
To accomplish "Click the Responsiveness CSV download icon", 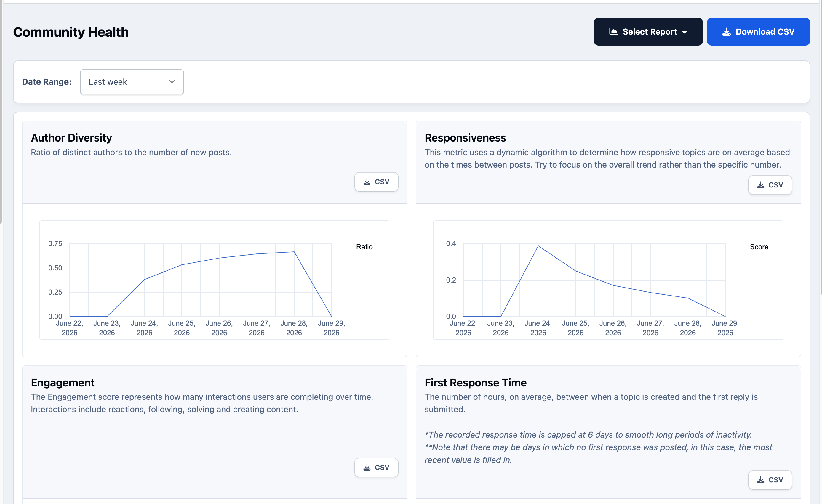I will pyautogui.click(x=761, y=185).
